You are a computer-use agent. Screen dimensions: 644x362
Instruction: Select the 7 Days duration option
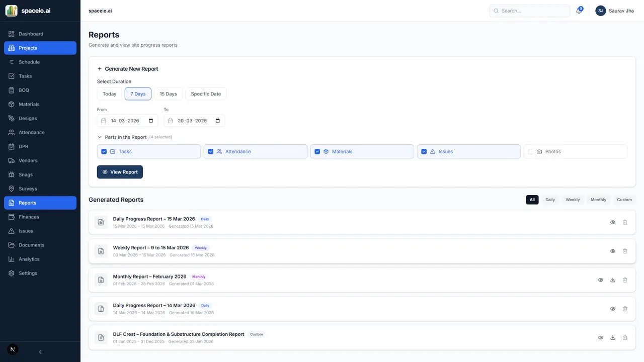[x=138, y=94]
